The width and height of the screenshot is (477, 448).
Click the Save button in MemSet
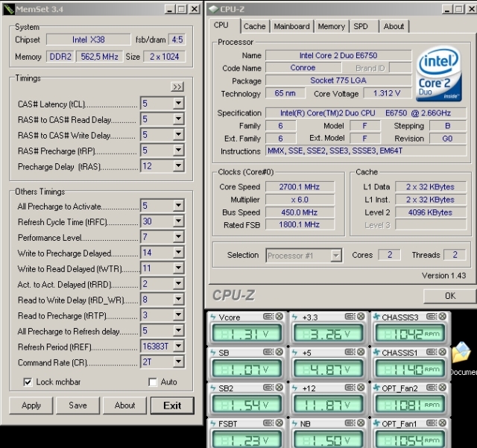tap(78, 406)
